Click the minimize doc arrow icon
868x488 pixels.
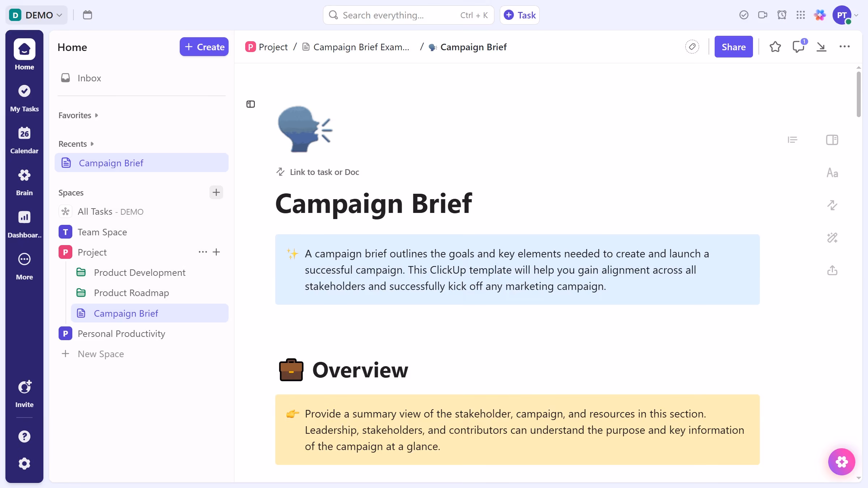click(821, 47)
